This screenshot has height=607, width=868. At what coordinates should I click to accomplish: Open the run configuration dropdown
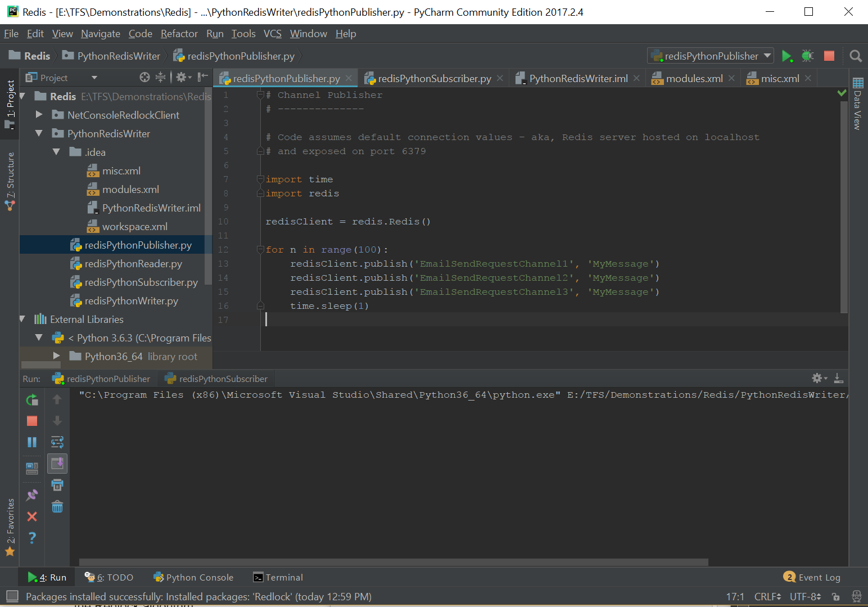point(711,56)
